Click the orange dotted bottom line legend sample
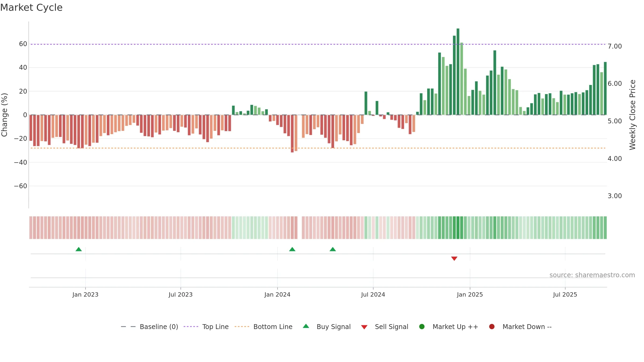The height and width of the screenshot is (362, 644). (x=242, y=327)
